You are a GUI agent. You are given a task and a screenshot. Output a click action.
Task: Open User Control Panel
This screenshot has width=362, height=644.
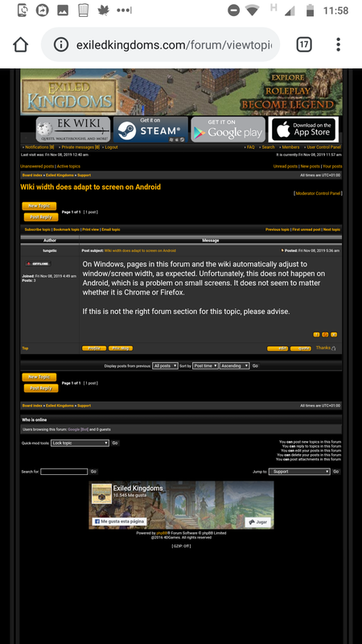pos(324,147)
